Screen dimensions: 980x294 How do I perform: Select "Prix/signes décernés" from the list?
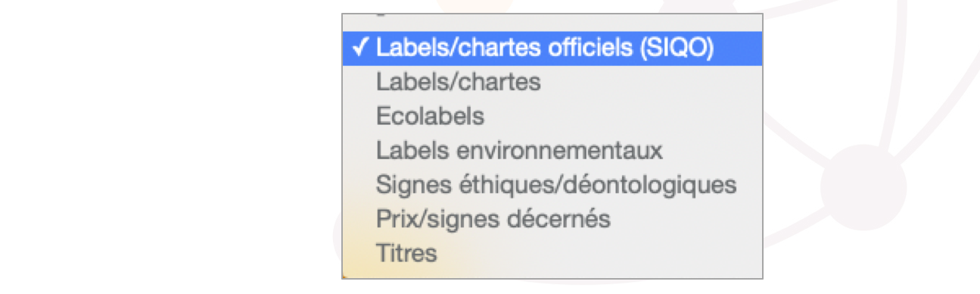click(552, 218)
